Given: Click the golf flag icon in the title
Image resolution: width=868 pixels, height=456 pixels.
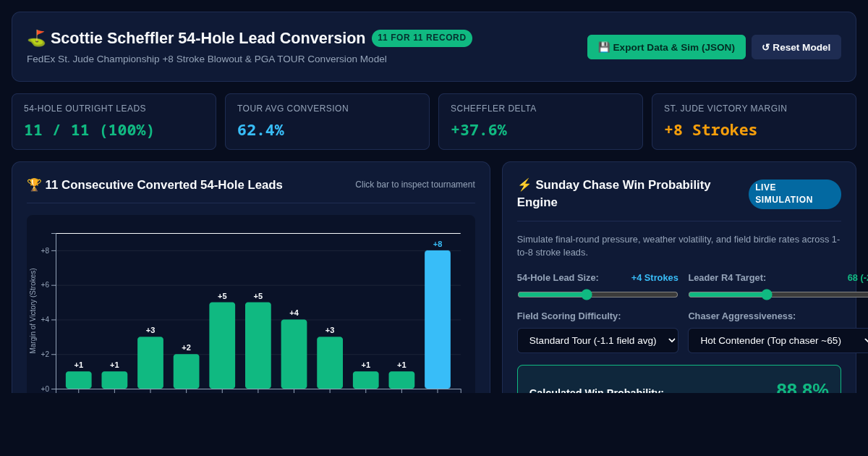Looking at the screenshot, I should tap(36, 38).
